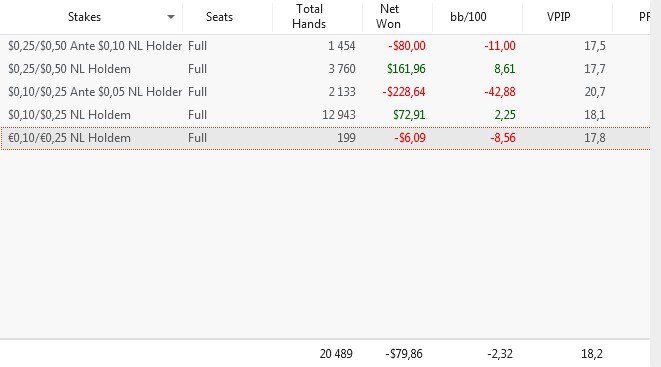This screenshot has height=367, width=661.
Task: Select the $0,10/$0,25 Ante $0,05 row
Action: click(x=325, y=91)
